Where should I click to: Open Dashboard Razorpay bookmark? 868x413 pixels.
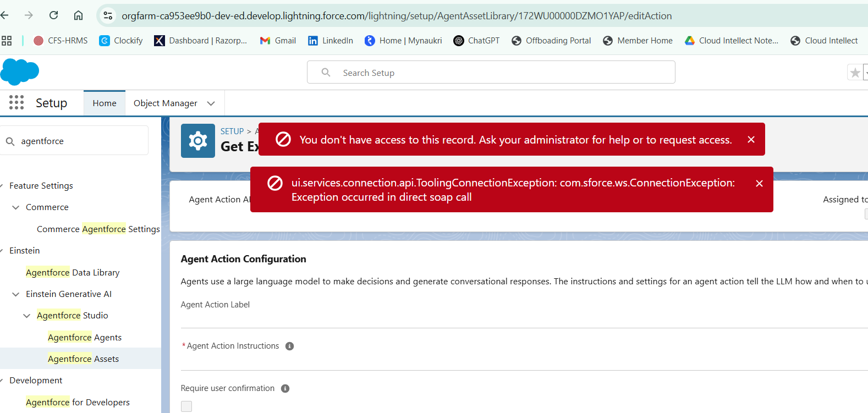[201, 41]
